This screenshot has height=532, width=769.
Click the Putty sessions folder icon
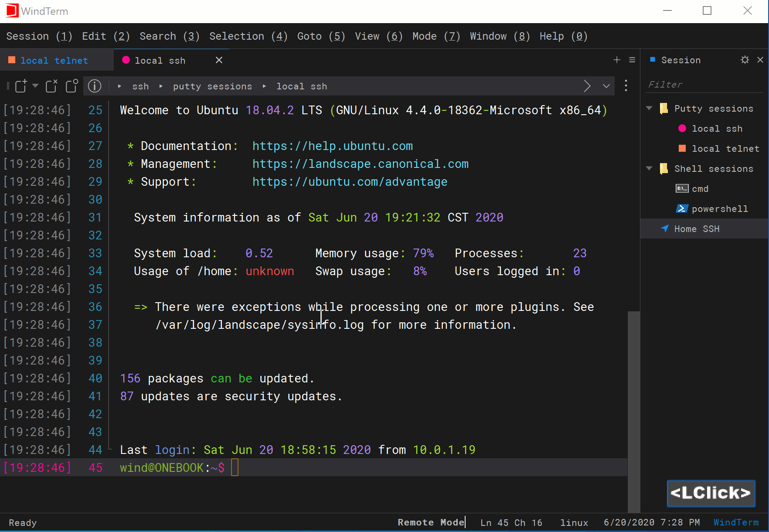tap(664, 108)
